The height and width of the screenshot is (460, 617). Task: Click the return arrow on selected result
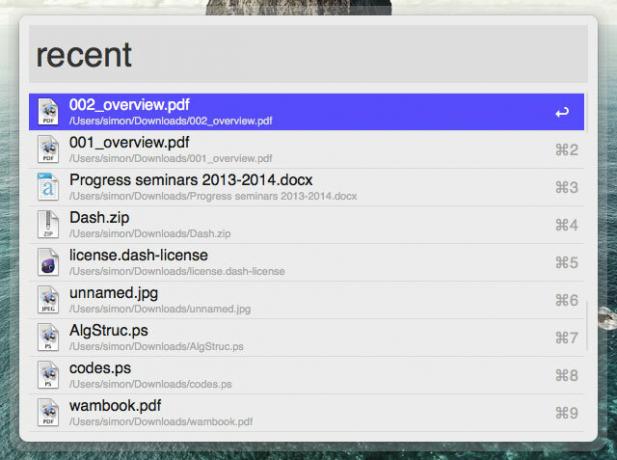[x=562, y=113]
